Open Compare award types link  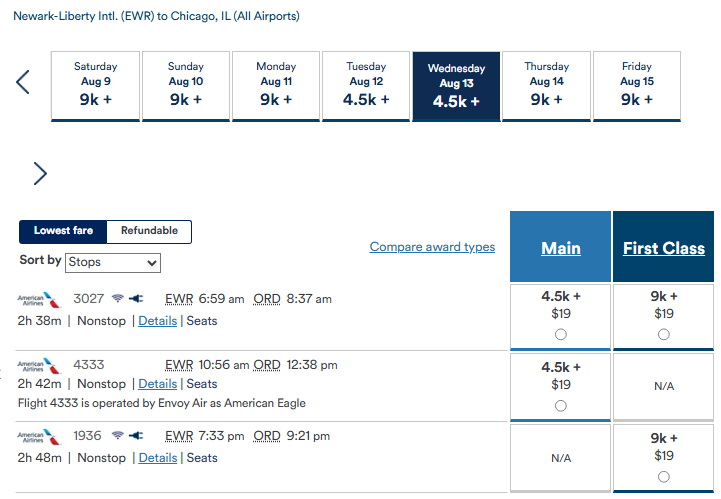[x=432, y=247]
